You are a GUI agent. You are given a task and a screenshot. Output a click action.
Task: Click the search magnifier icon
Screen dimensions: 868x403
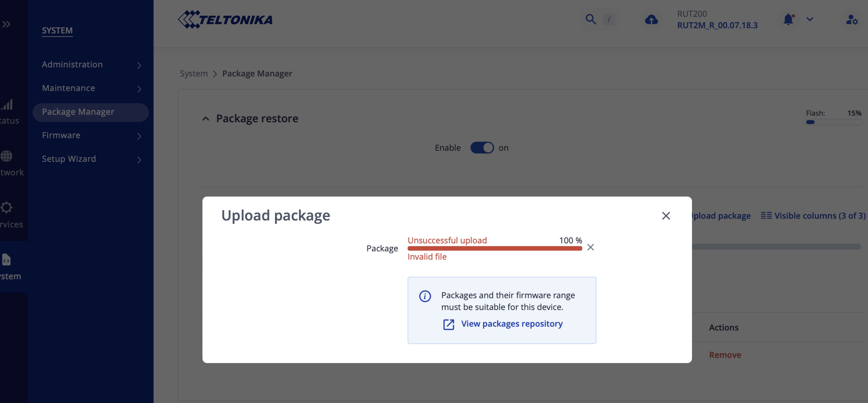click(x=590, y=19)
